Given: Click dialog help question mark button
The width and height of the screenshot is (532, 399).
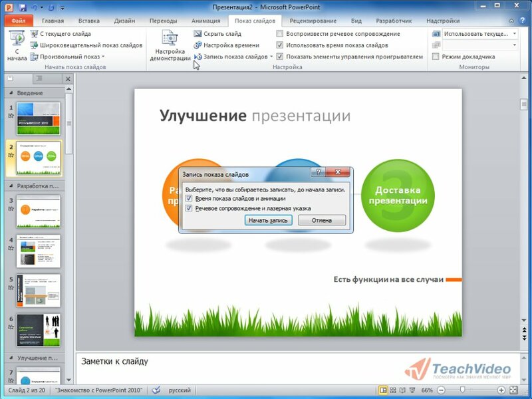Looking at the screenshot, I should click(x=319, y=172).
